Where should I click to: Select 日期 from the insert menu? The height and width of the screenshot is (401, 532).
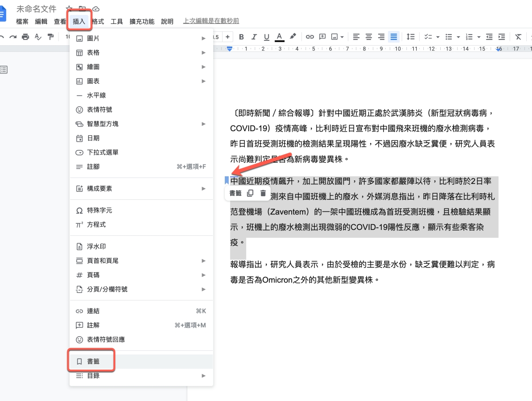click(141, 138)
